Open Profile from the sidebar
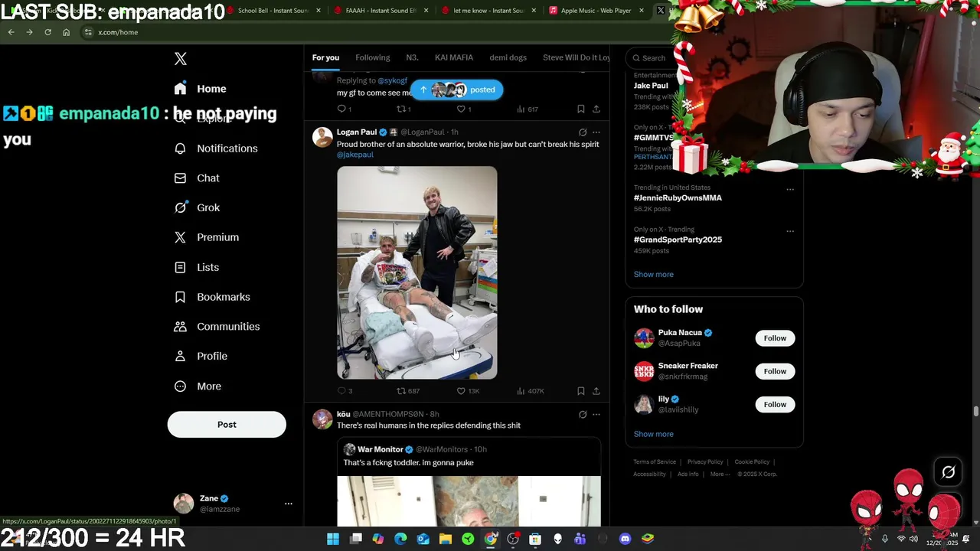 (201, 356)
